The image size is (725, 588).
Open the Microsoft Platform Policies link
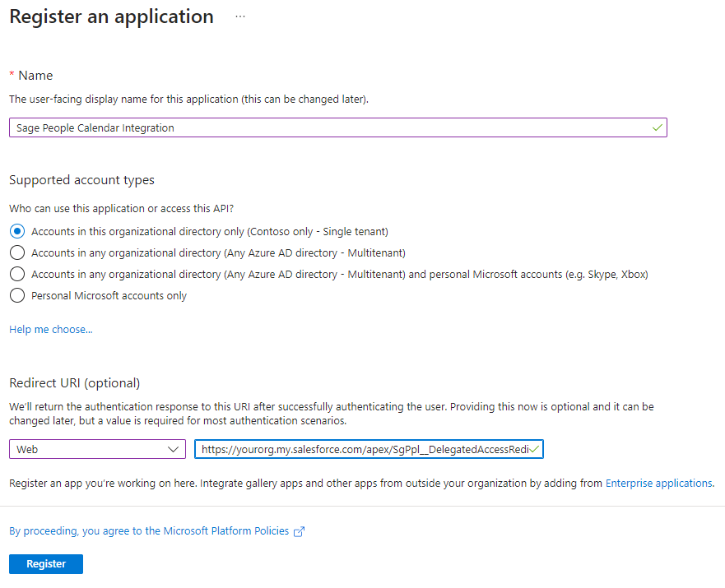[x=149, y=531]
